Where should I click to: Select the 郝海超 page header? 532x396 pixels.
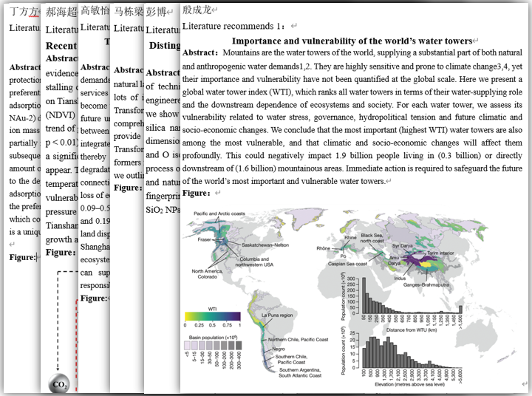pyautogui.click(x=60, y=12)
